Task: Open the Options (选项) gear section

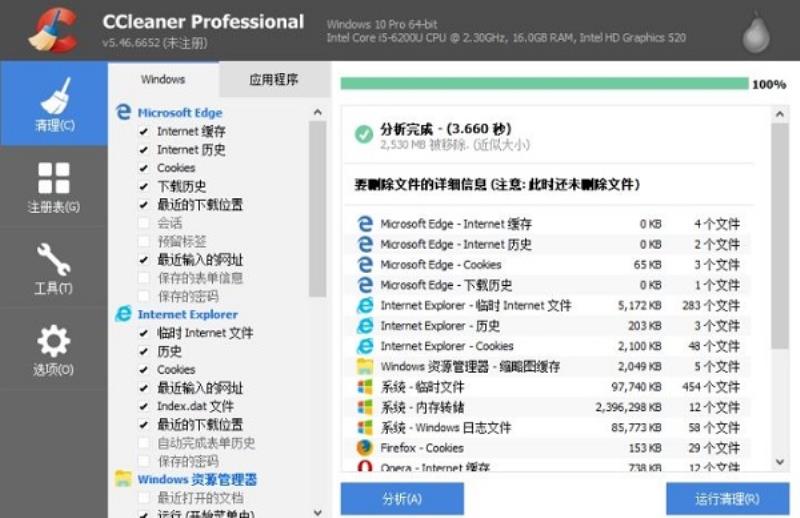Action: click(x=54, y=350)
